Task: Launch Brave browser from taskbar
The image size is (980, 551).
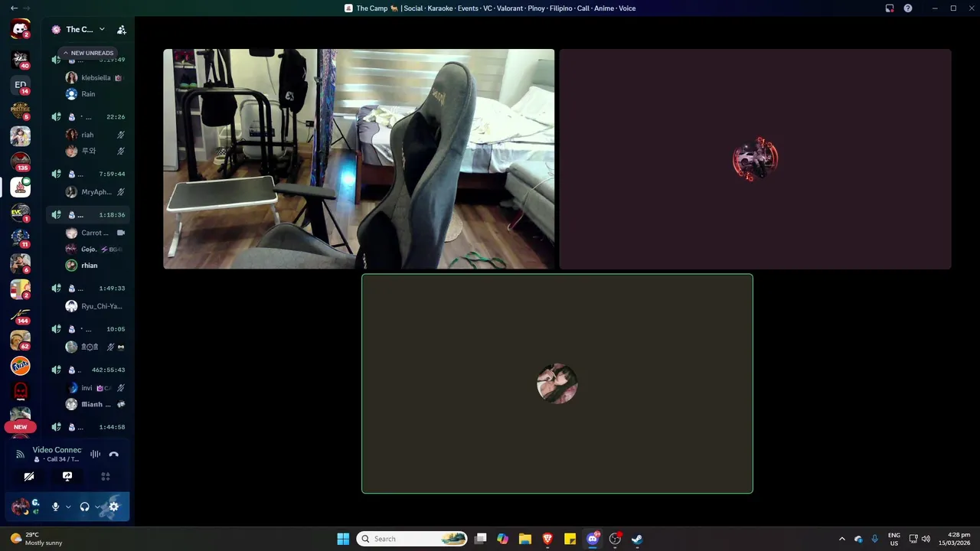Action: pyautogui.click(x=547, y=539)
